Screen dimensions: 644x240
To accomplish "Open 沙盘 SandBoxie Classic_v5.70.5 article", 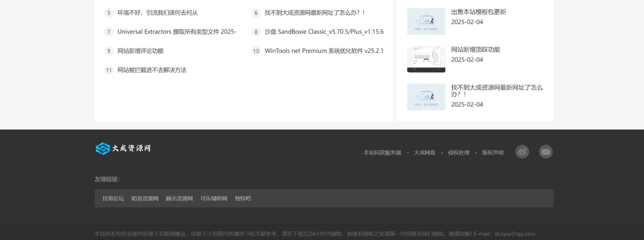I will pos(324,32).
